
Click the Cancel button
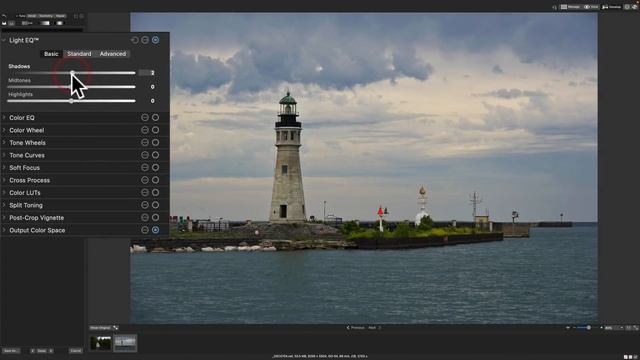pos(76,351)
